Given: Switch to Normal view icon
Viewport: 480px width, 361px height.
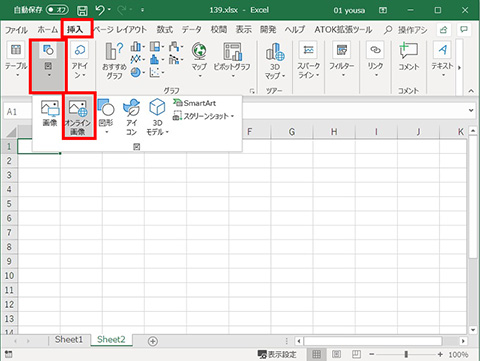Looking at the screenshot, I should coord(316,354).
